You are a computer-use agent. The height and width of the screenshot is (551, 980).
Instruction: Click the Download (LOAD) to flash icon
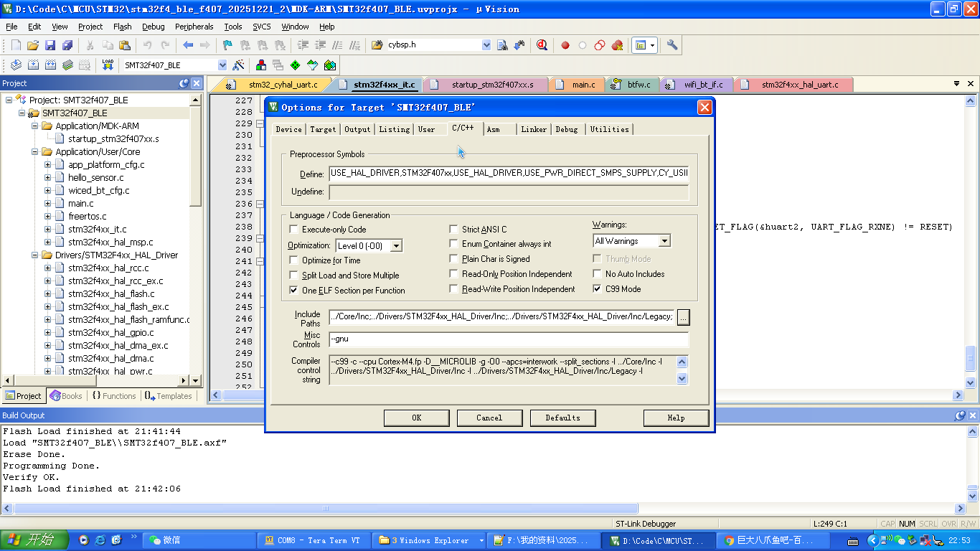108,65
